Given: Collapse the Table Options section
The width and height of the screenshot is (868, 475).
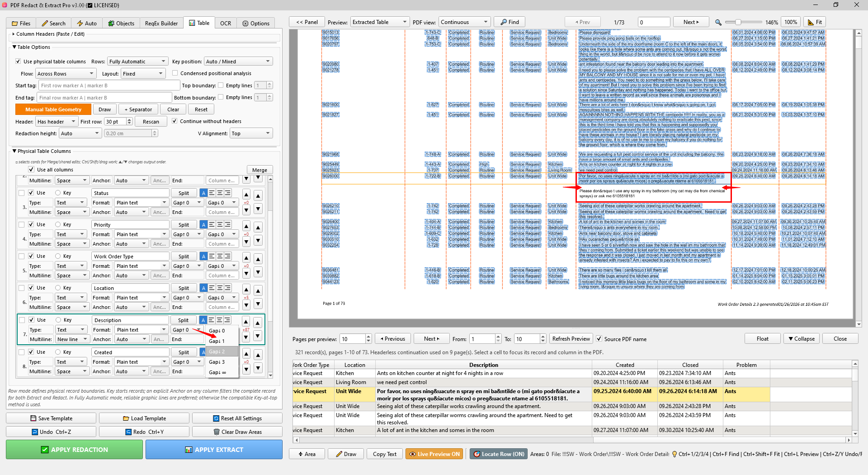Looking at the screenshot, I should pos(14,47).
